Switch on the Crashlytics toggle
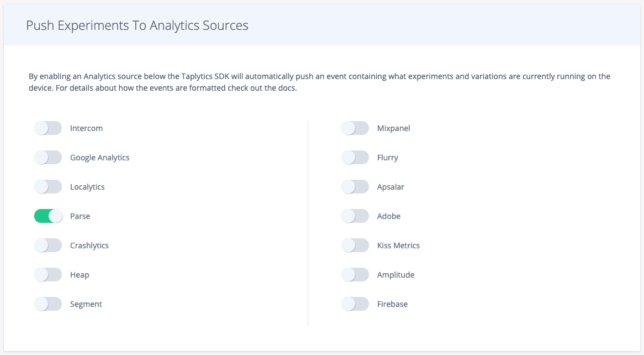This screenshot has width=644, height=355. pyautogui.click(x=48, y=246)
